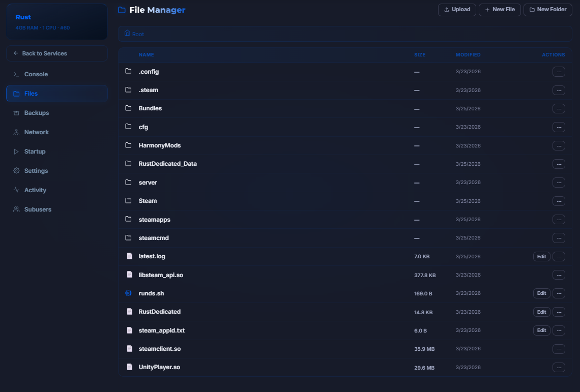
Task: Open the actions menu for libsteam_api.so
Action: (559, 275)
